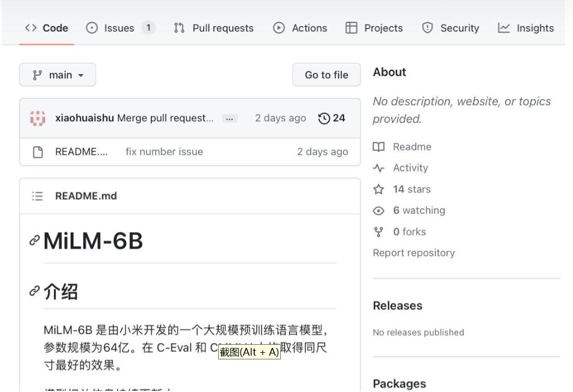The width and height of the screenshot is (573, 392).
Task: Go to the Actions tab
Action: click(300, 28)
